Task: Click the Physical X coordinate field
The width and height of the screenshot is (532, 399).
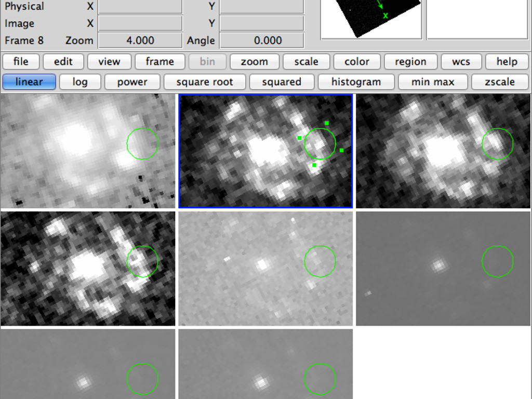Action: coord(140,6)
